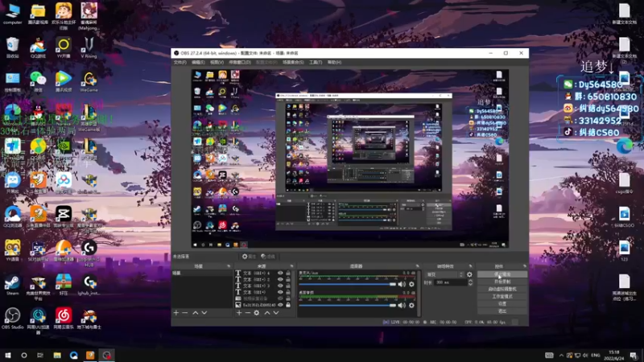Image resolution: width=644 pixels, height=362 pixels.
Task: Set the 桌面音频 volume slider
Action: tap(348, 306)
